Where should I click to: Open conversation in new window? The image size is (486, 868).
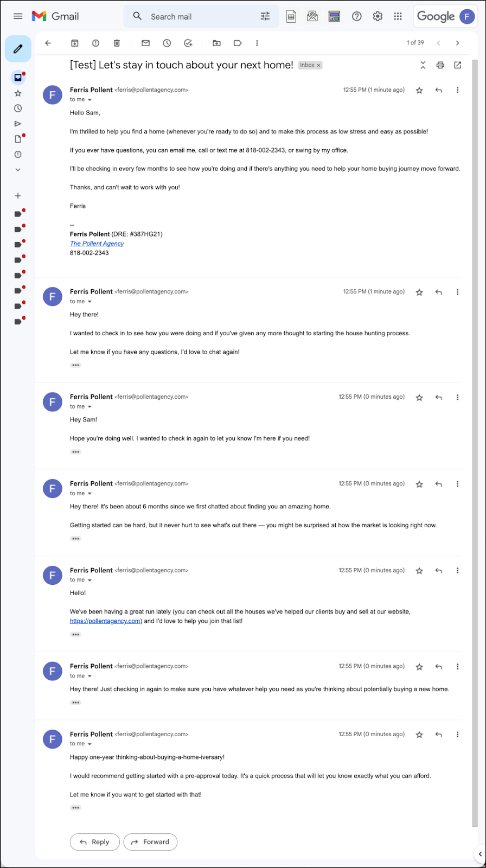click(x=458, y=65)
